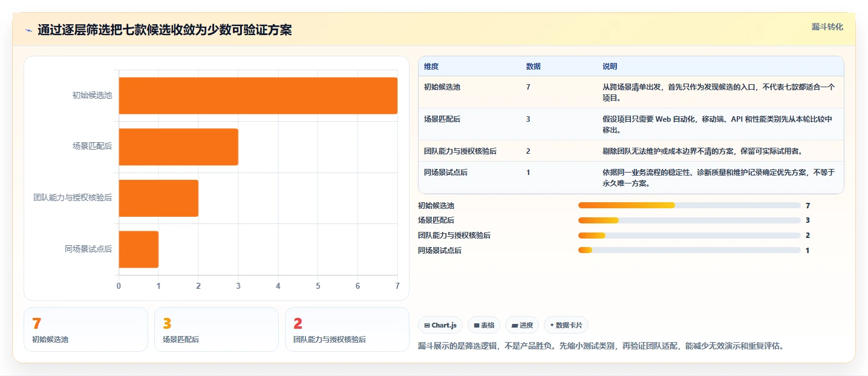Screen dimensions: 868x376
Task: Click the table description starting 剔除团队无法维护
Action: pyautogui.click(x=703, y=151)
